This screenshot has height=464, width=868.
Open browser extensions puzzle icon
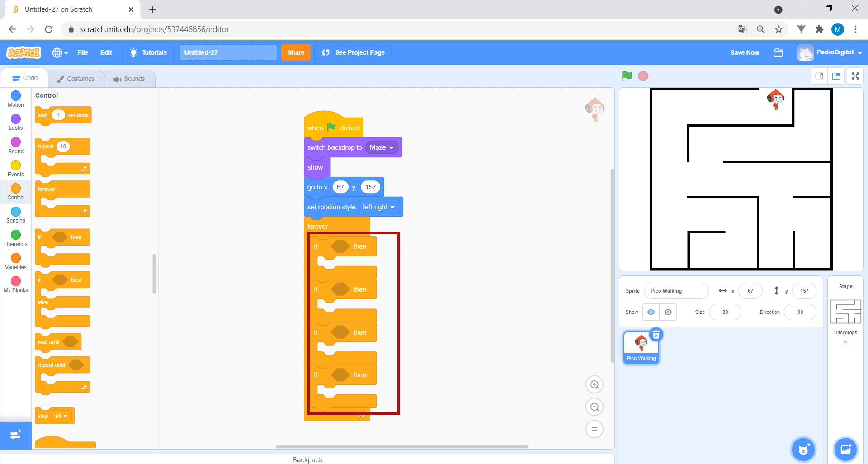point(819,29)
